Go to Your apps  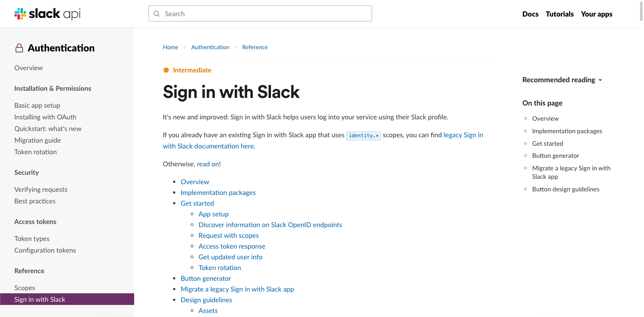point(596,14)
